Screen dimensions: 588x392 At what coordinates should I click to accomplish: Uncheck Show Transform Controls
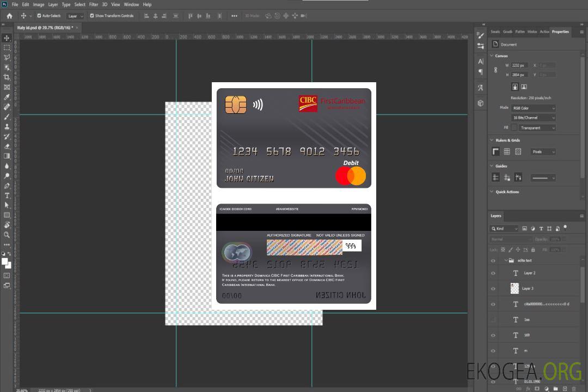92,16
